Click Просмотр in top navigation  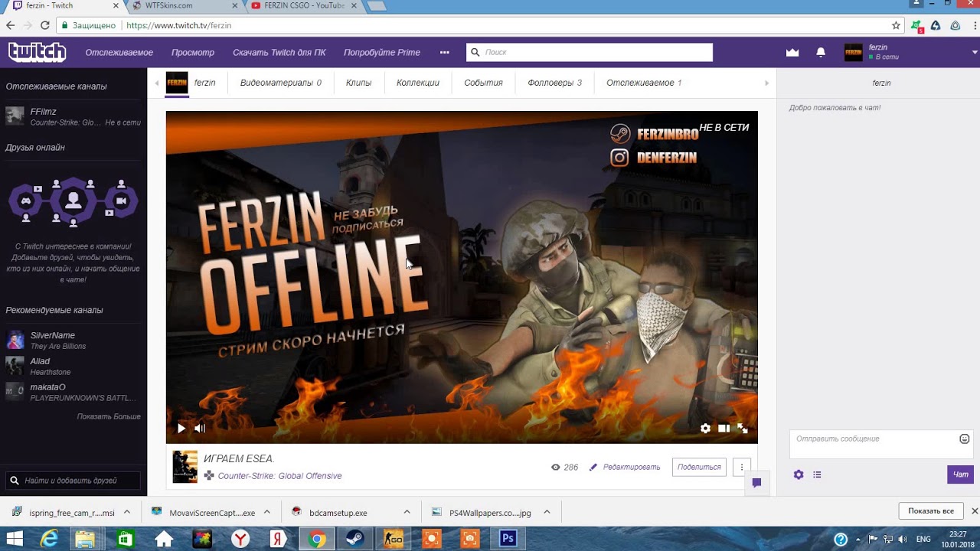coord(193,53)
